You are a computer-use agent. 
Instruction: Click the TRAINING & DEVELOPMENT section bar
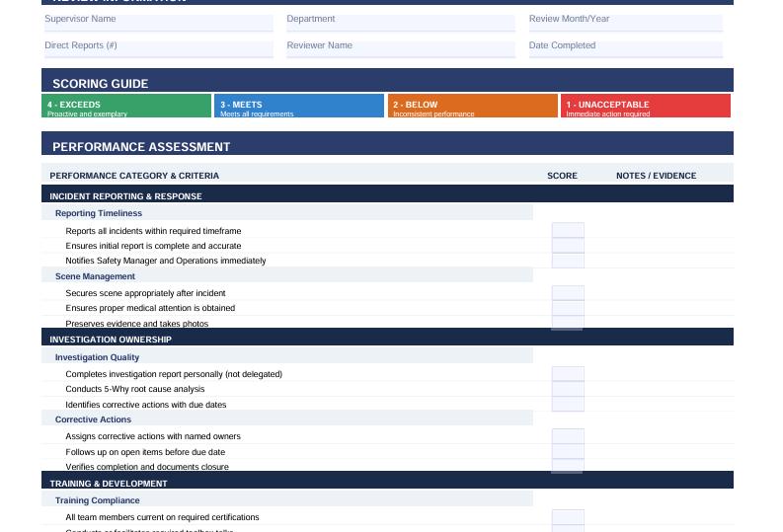[x=387, y=480]
